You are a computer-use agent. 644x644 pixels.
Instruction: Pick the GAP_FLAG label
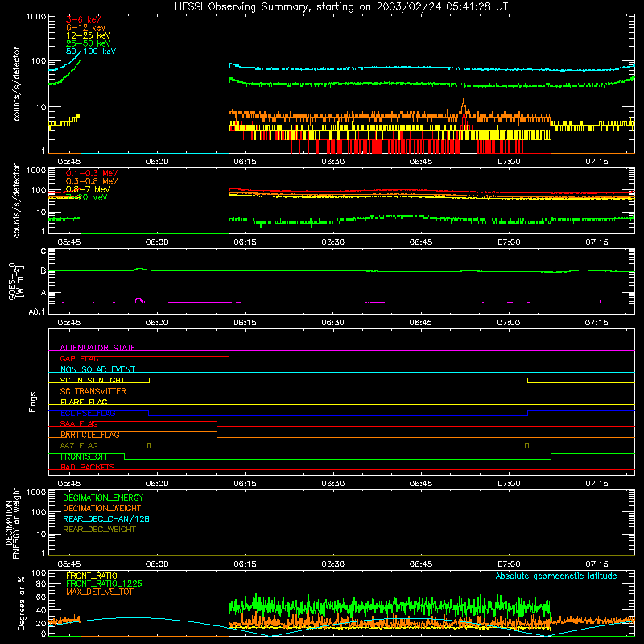(x=79, y=358)
